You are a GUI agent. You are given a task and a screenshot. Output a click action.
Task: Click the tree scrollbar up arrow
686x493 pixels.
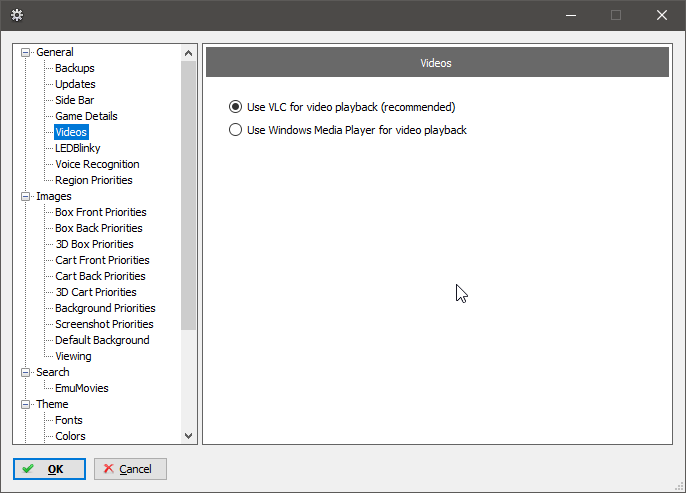click(189, 53)
